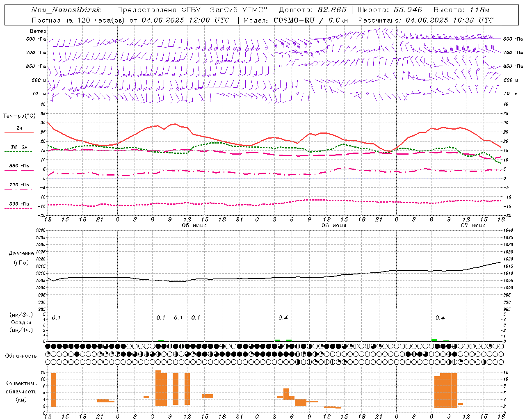The image size is (525, 420).
Task: Click the '700 гПа' temperature legend entry
Action: pyautogui.click(x=19, y=185)
